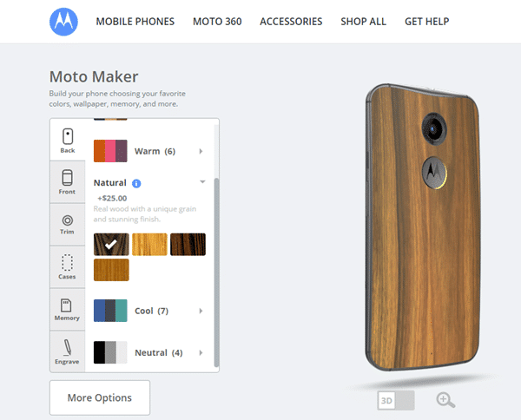Open the Front customization tab
The width and height of the screenshot is (521, 420).
(68, 181)
